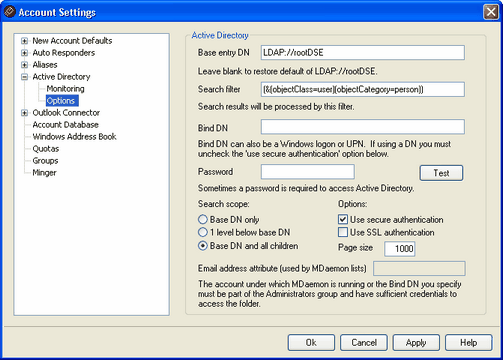Select Aliases in the tree
The height and width of the screenshot is (360, 503).
(45, 65)
